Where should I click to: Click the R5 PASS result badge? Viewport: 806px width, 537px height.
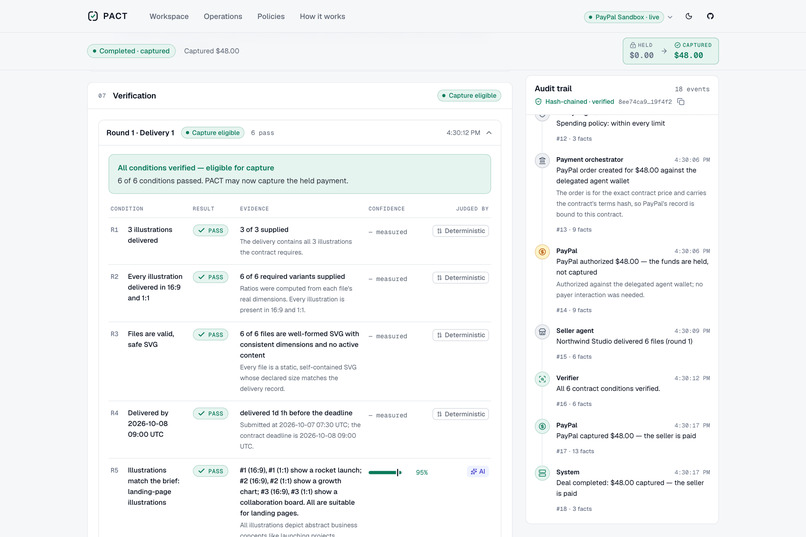point(211,471)
